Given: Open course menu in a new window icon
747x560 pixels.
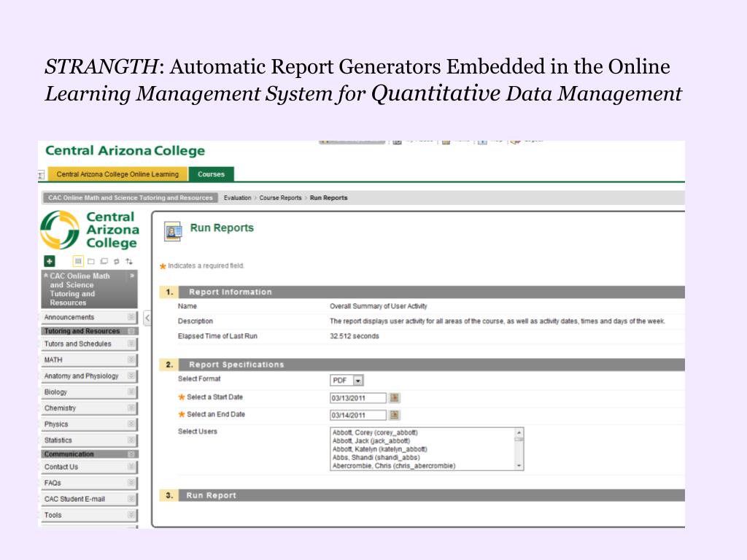Looking at the screenshot, I should tap(104, 261).
